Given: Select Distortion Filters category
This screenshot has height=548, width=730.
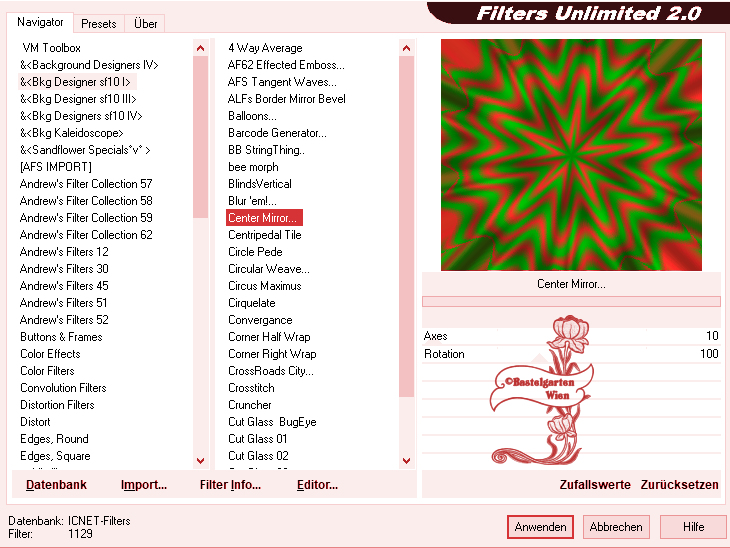Looking at the screenshot, I should (57, 405).
